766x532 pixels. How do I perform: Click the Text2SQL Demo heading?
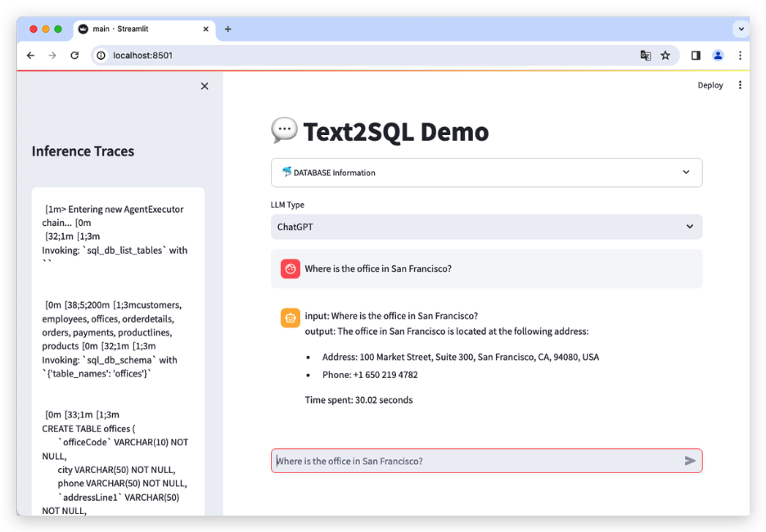(396, 132)
